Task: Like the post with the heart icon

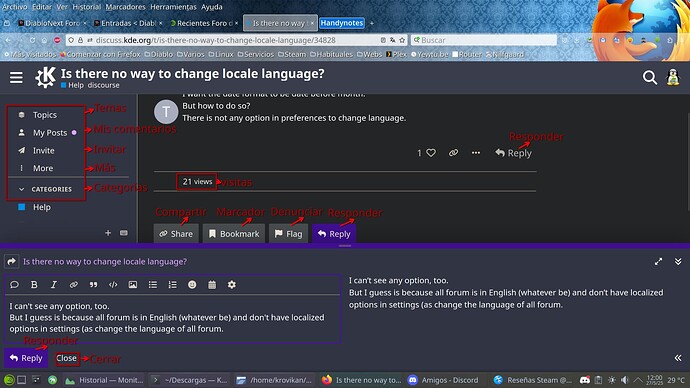Action: 431,153
